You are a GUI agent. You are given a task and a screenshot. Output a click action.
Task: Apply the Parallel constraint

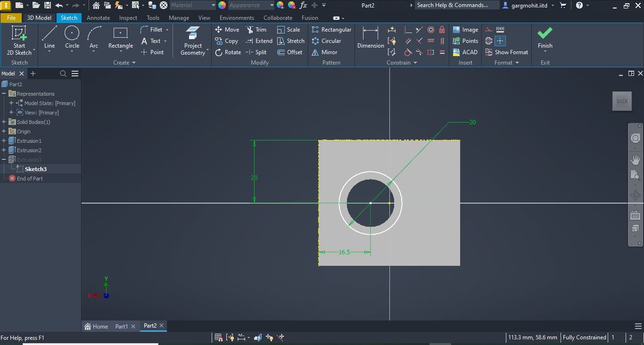point(408,41)
